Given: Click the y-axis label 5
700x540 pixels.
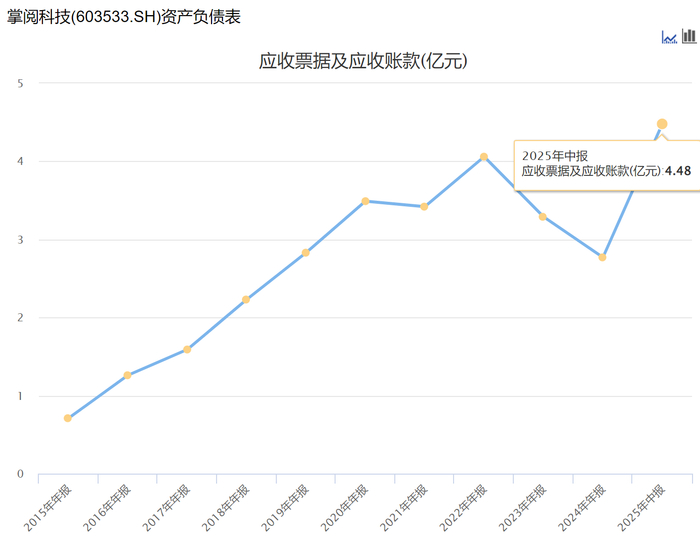Looking at the screenshot, I should (20, 83).
